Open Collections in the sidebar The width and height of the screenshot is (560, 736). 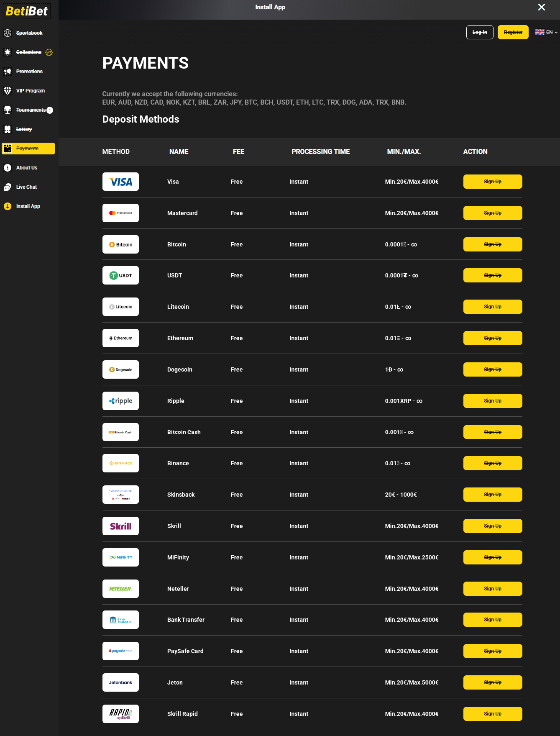click(x=29, y=52)
